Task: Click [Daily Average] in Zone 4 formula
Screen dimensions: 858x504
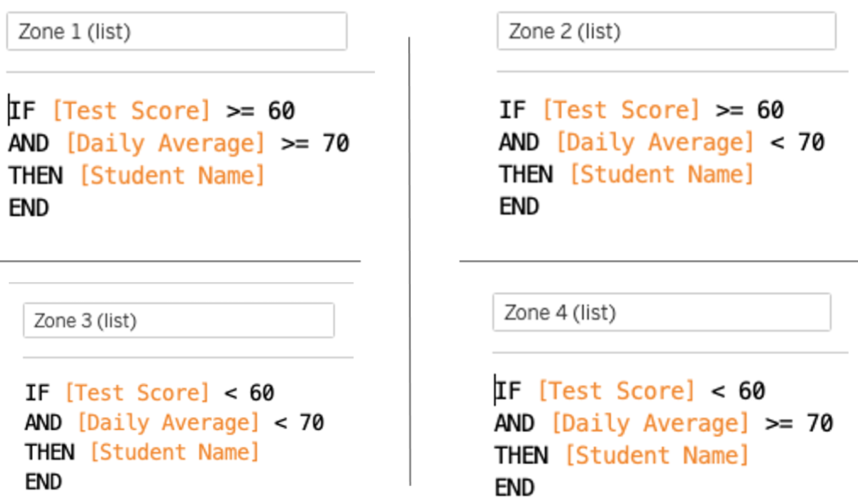Action: pos(650,423)
